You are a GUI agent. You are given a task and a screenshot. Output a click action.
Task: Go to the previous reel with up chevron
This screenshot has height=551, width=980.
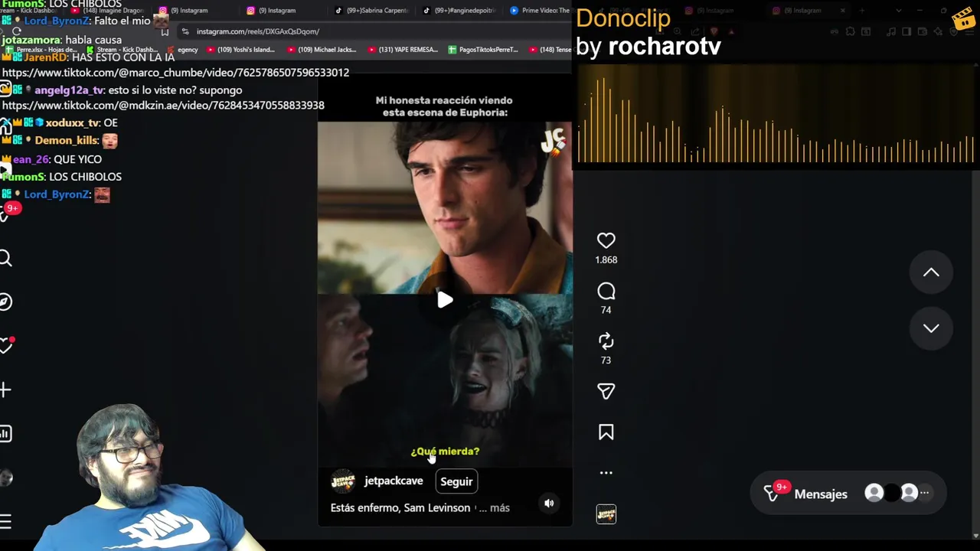(931, 272)
